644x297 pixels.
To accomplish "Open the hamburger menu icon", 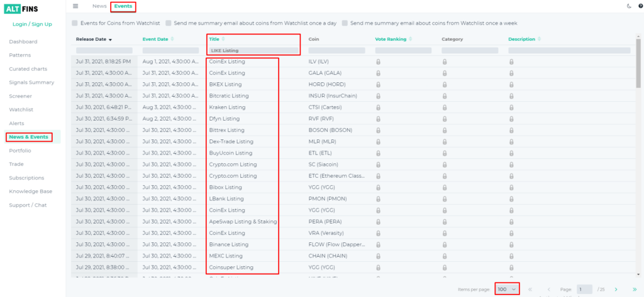I will (x=75, y=6).
